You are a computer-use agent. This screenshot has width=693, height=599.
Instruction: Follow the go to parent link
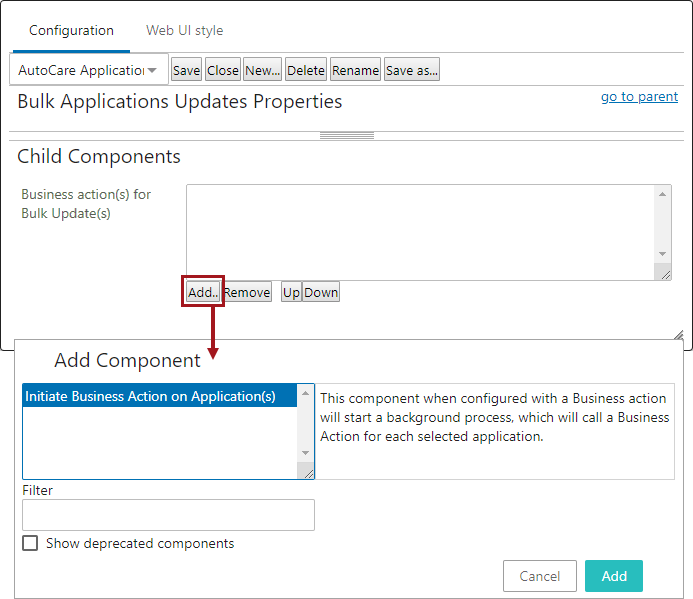tap(639, 96)
